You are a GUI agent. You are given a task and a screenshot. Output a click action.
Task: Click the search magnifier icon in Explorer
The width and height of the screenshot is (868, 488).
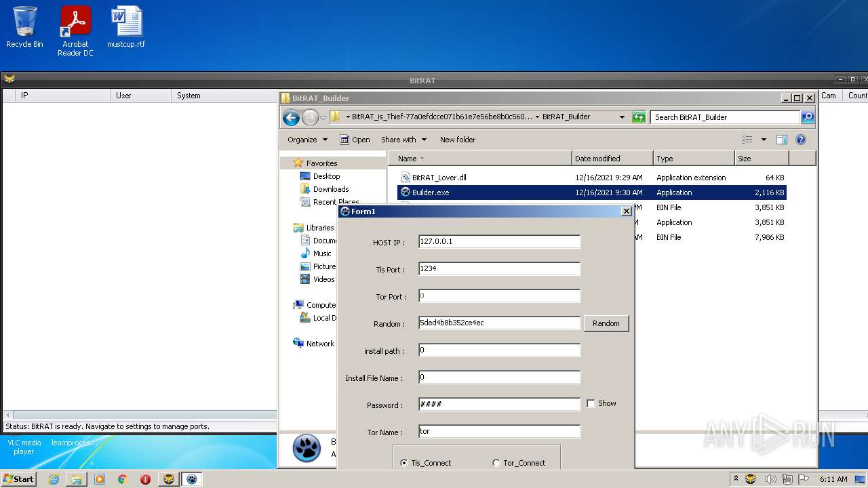point(807,117)
